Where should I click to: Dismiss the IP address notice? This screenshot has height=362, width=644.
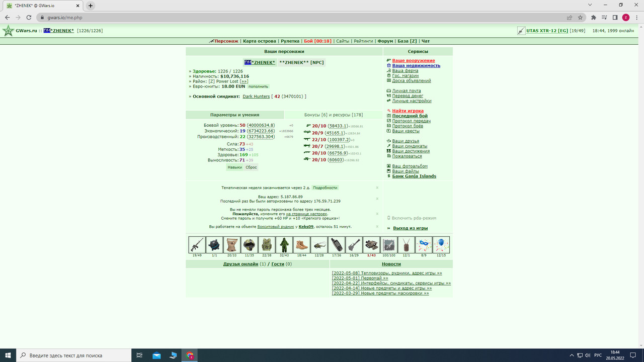[377, 199]
